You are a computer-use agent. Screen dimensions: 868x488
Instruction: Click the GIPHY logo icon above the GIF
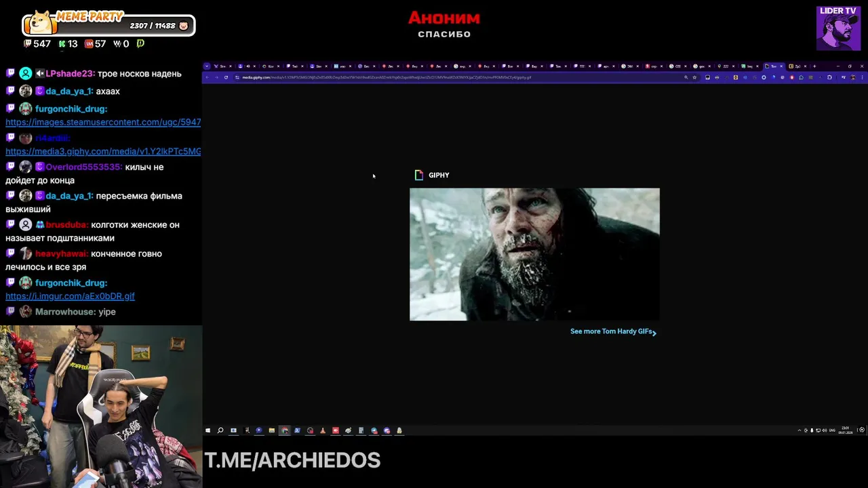419,175
